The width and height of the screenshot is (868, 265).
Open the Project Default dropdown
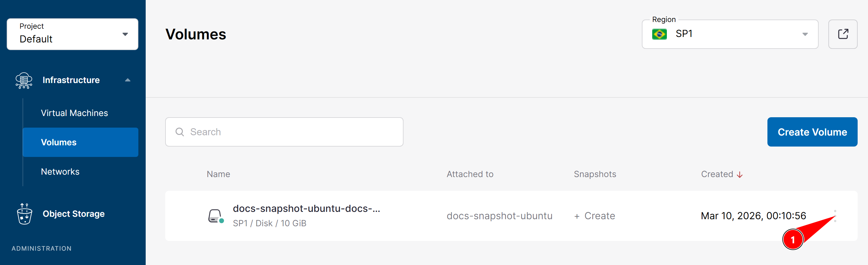click(x=73, y=34)
